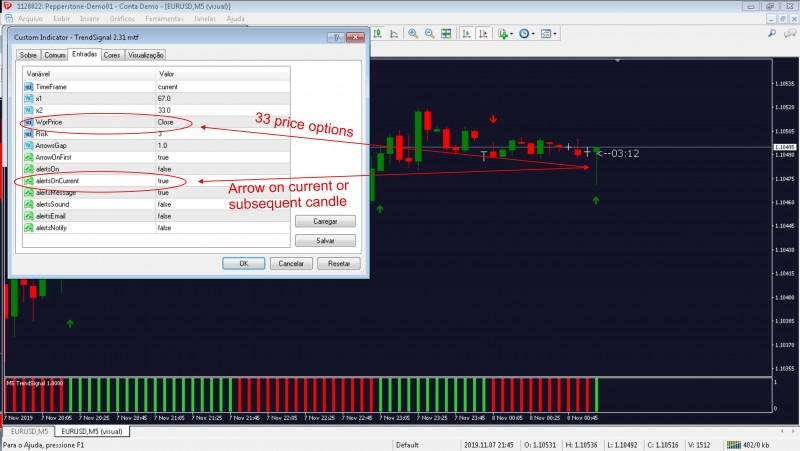This screenshot has width=800, height=451.
Task: Expand the Templates dropdown arrow
Action: 555,34
